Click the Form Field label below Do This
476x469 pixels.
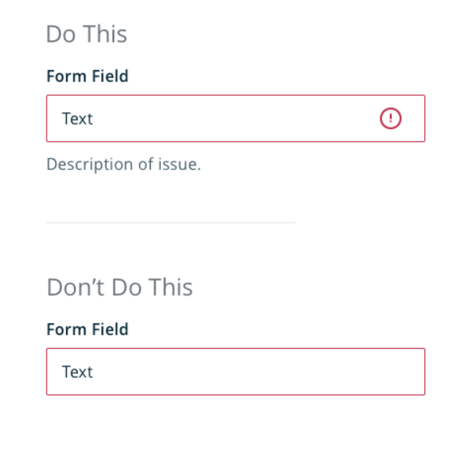[x=87, y=76]
